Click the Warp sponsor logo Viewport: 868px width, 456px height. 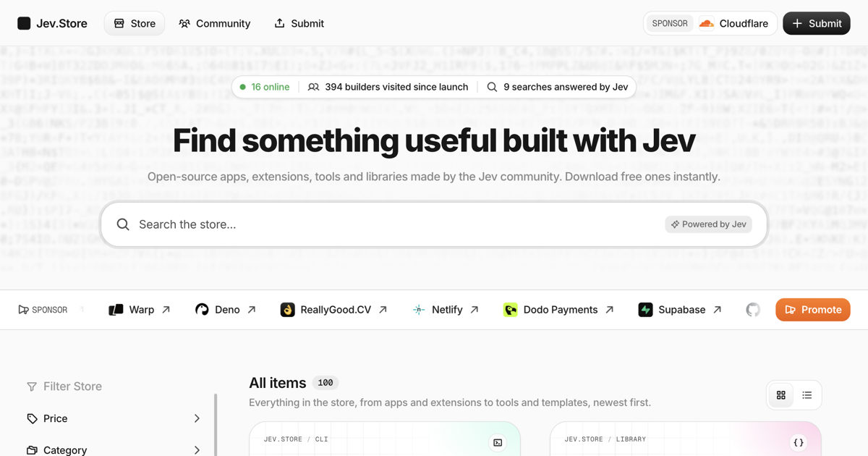pyautogui.click(x=116, y=310)
